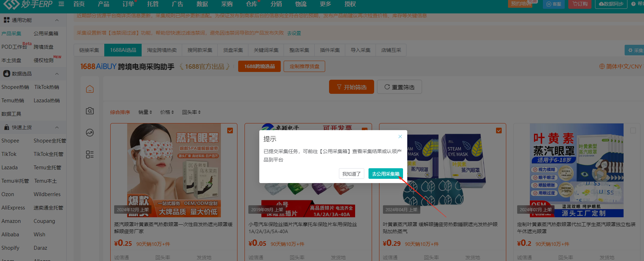Close the 提示 dialog with the X icon
Screen dimensions: 644x261
(400, 136)
